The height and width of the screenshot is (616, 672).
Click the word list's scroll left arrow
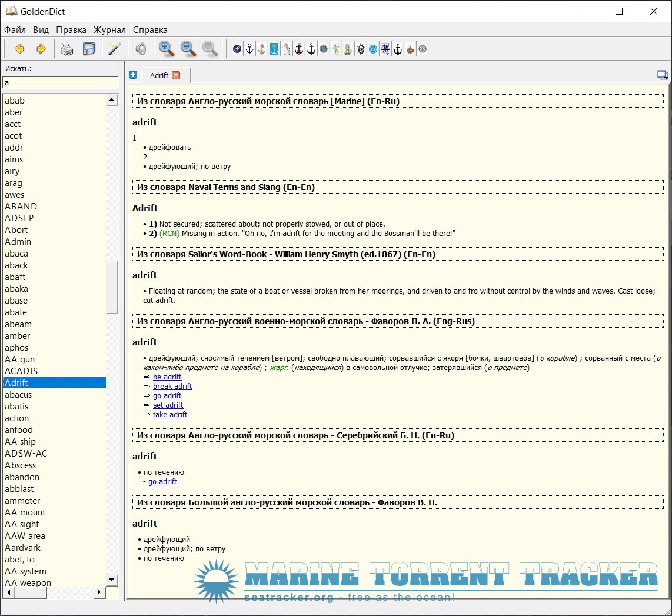(x=9, y=592)
